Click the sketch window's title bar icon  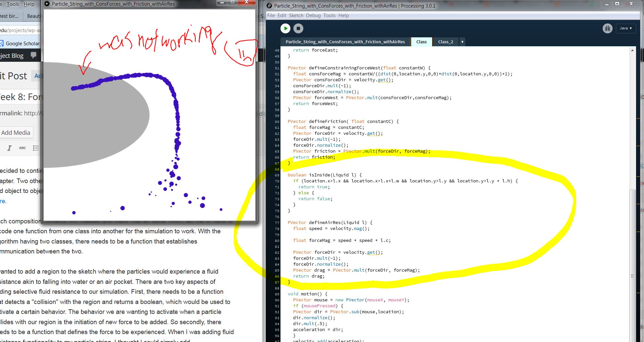(x=47, y=4)
